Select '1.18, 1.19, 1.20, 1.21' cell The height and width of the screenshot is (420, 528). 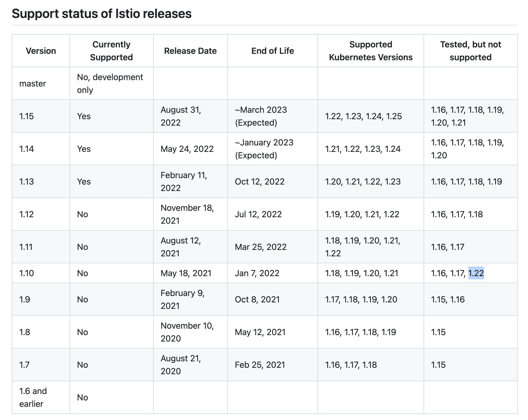coord(371,273)
